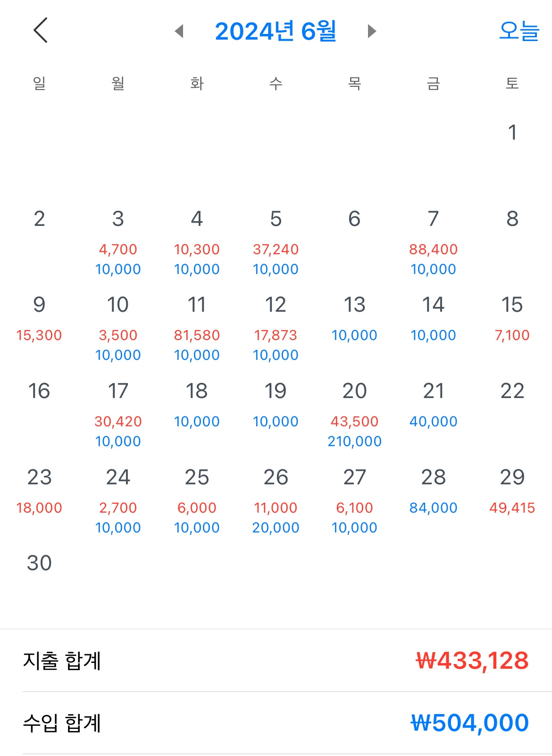Open the 2024년 6월 month title

point(276,31)
